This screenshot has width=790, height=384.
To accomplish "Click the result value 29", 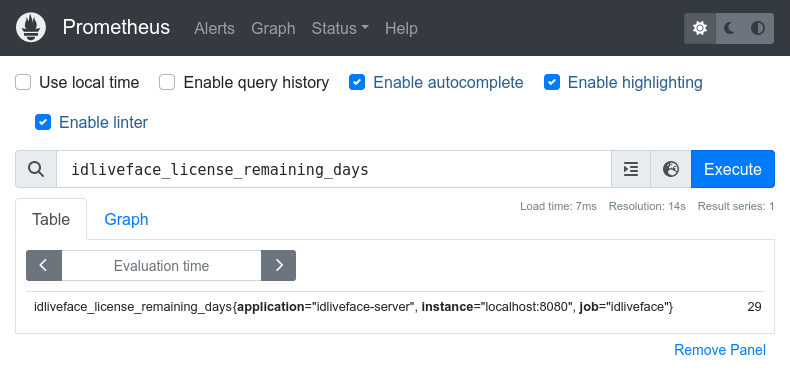I will [754, 306].
